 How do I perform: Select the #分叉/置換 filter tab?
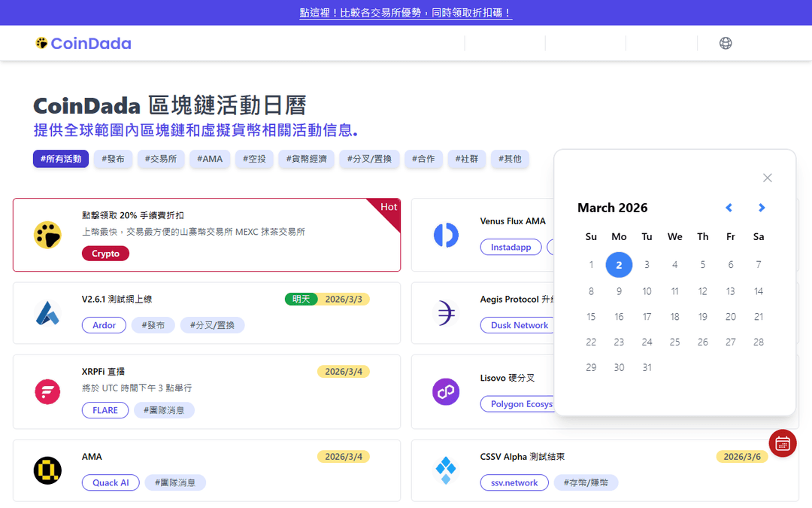[369, 159]
